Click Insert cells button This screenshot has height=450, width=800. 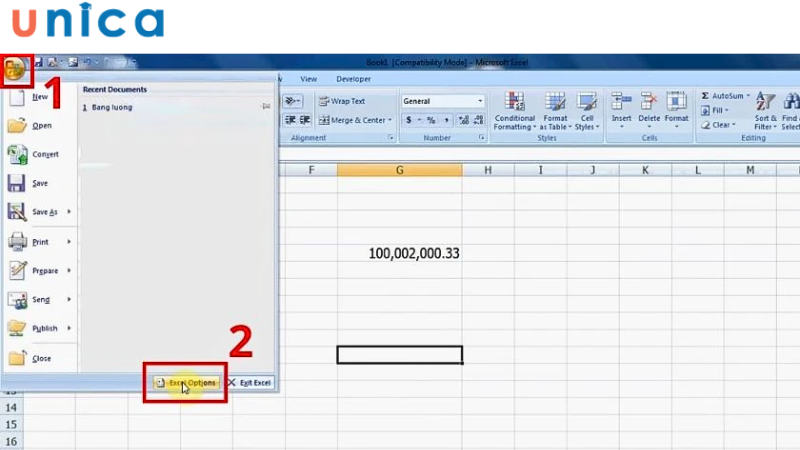(621, 110)
